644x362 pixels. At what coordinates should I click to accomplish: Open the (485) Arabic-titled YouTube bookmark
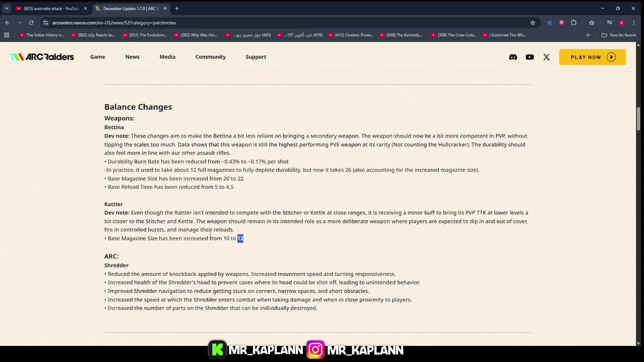tap(247, 35)
